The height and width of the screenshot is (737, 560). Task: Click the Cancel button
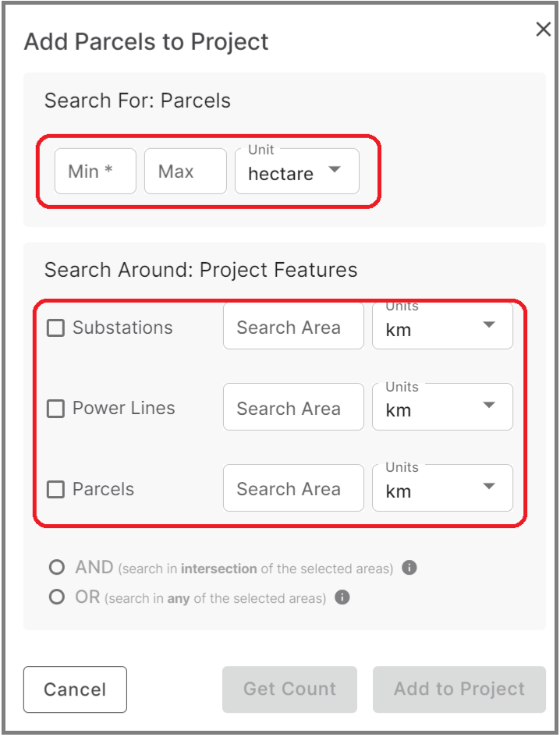[75, 689]
